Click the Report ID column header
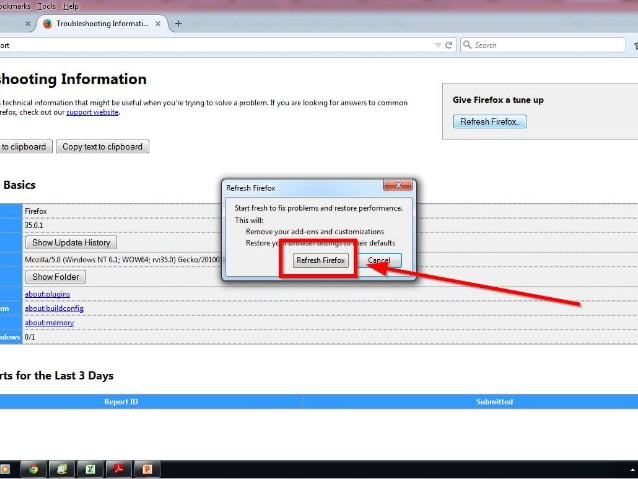The width and height of the screenshot is (638, 479). [121, 402]
